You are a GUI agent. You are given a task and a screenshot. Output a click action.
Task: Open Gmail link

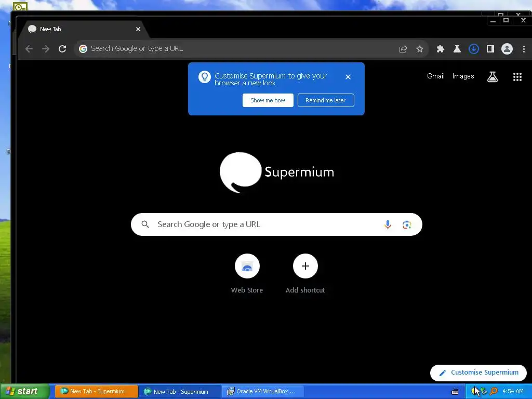[436, 76]
